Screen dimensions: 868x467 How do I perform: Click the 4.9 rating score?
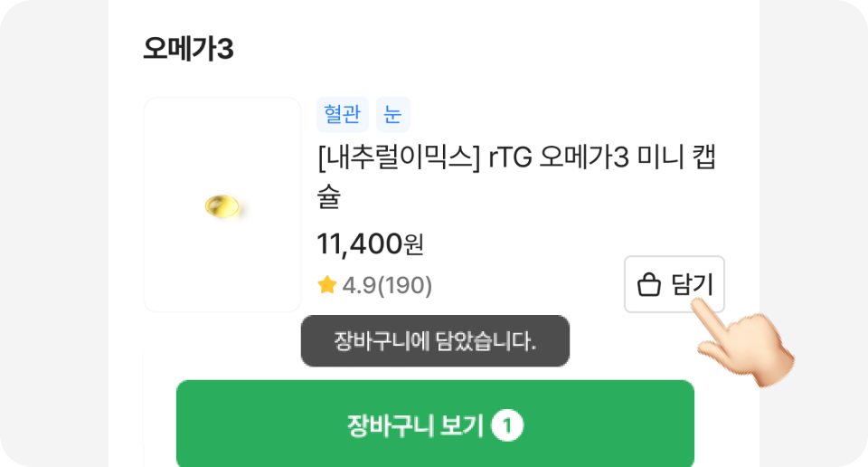tap(359, 286)
